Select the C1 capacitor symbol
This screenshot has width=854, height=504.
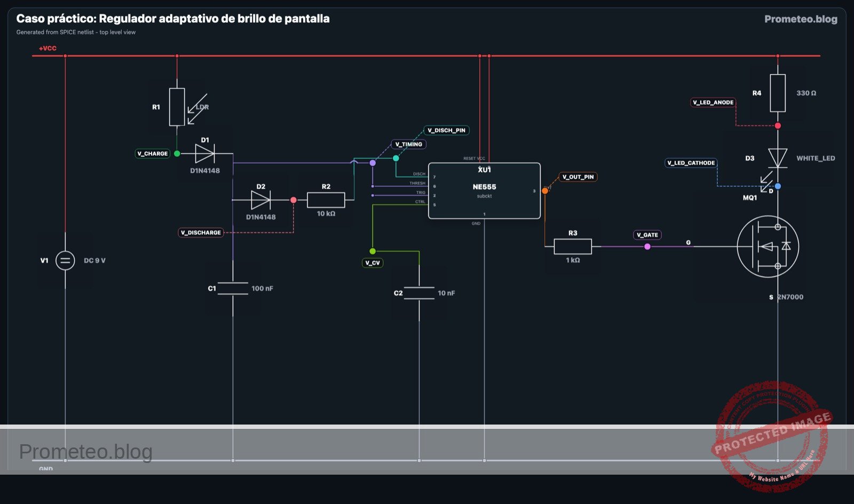point(233,289)
